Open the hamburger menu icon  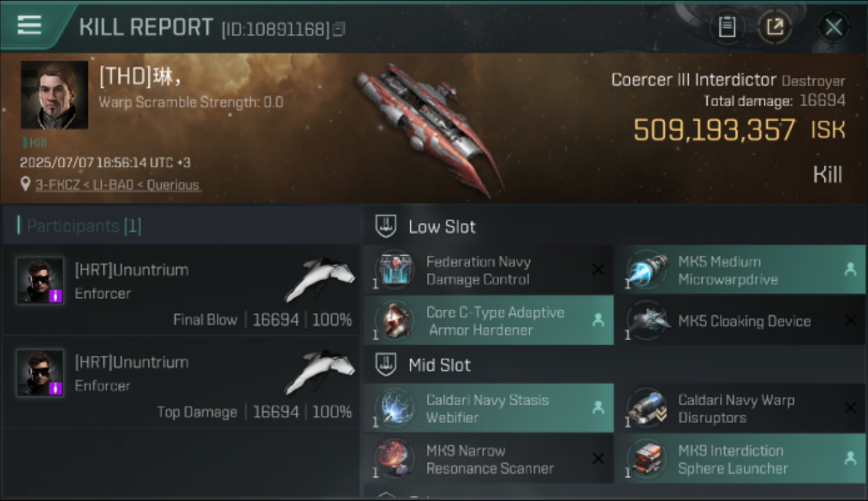[x=29, y=25]
